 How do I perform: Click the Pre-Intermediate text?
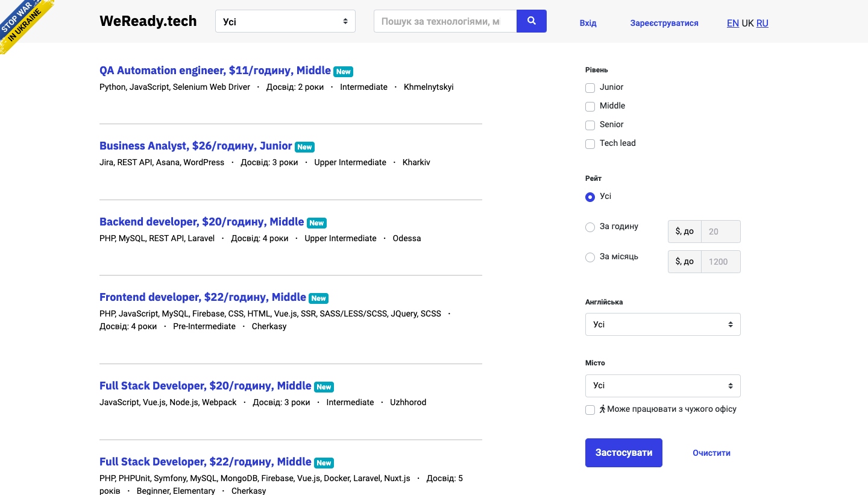204,326
